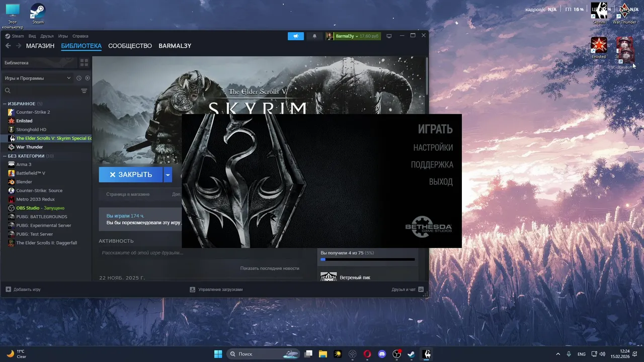
Task: Go back with the Steam back arrow
Action: tap(8, 46)
